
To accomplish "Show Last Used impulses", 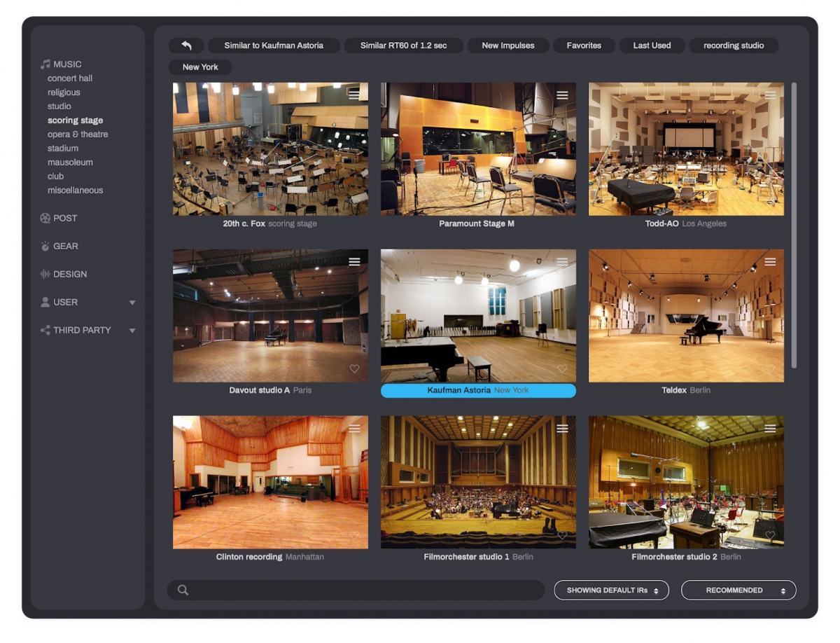I will [652, 46].
